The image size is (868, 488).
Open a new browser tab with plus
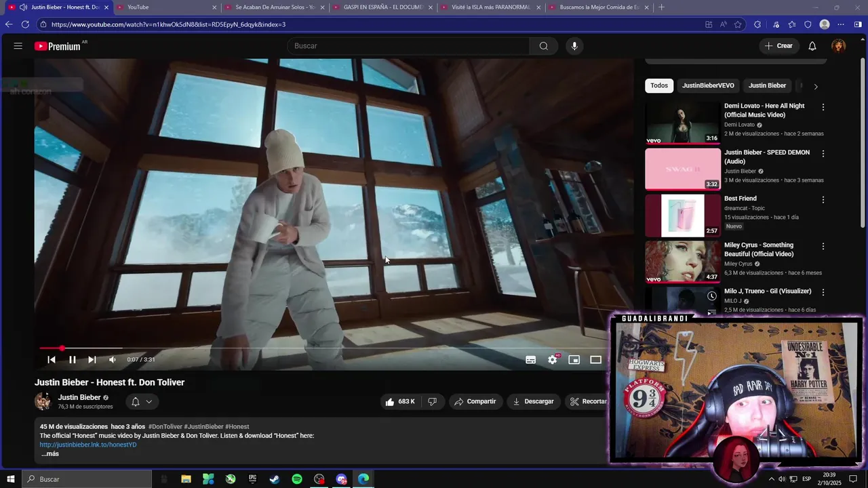coord(662,7)
